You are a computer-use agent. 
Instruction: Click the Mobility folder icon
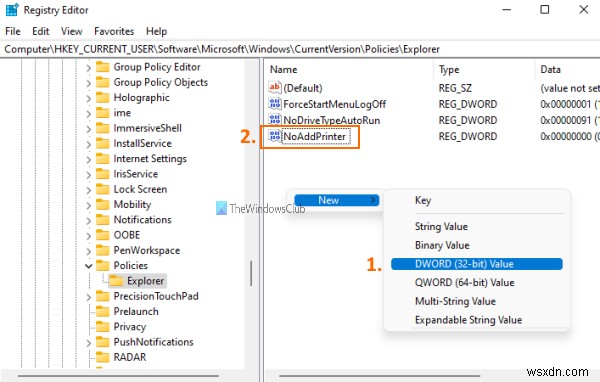tap(103, 205)
